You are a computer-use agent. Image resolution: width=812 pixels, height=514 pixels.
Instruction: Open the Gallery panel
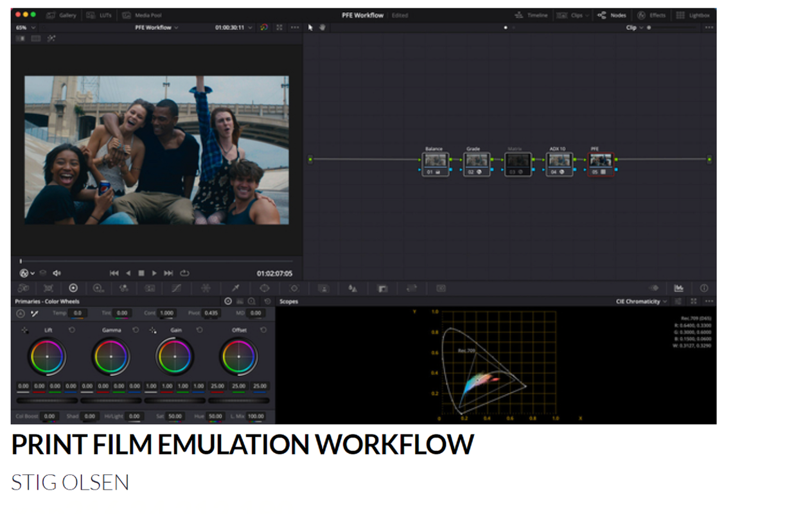tap(62, 15)
